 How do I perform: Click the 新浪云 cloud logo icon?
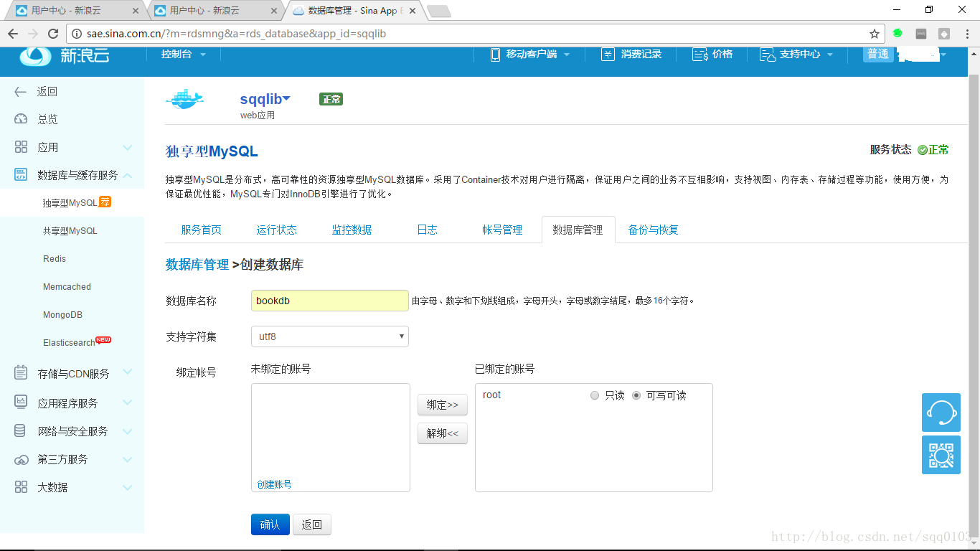(x=36, y=56)
